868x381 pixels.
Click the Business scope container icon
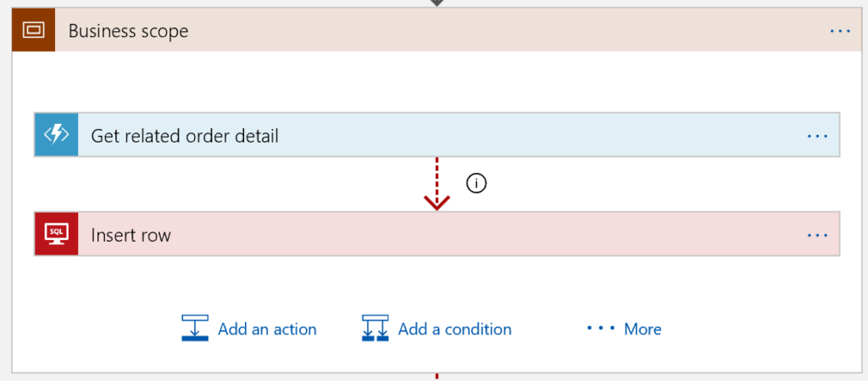coord(34,31)
